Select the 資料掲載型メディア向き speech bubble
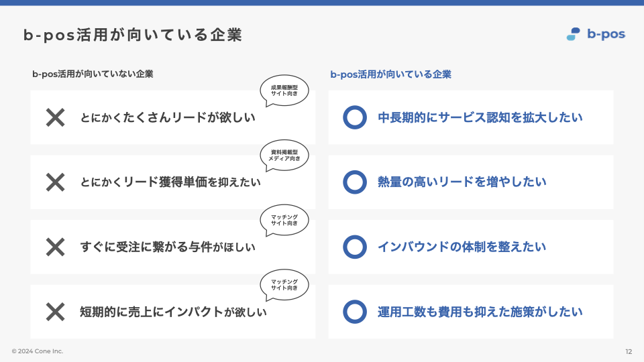This screenshot has width=644, height=362. click(x=284, y=156)
